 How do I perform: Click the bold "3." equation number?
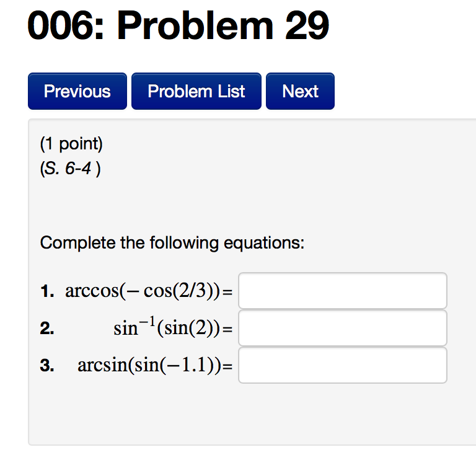point(47,366)
